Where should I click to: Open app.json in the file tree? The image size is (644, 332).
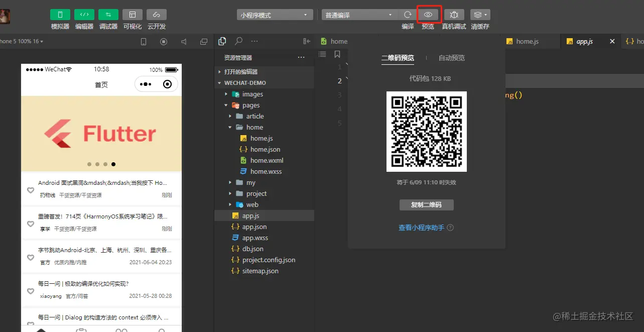[264, 227]
